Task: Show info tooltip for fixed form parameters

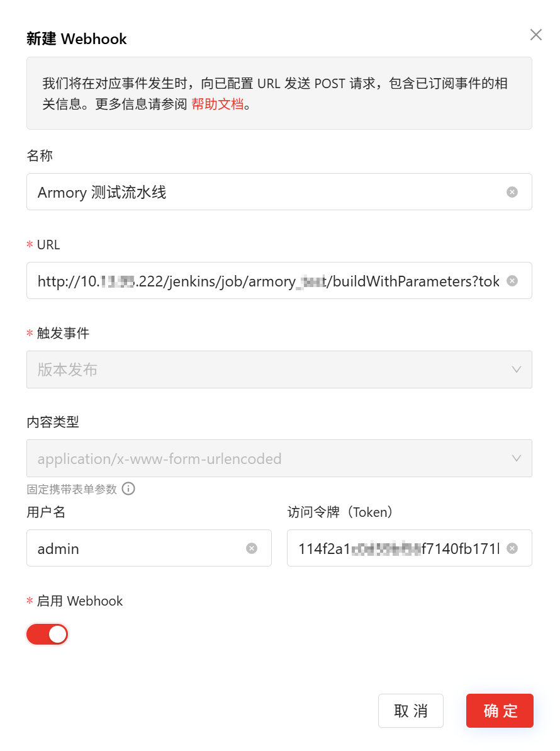Action: (128, 488)
